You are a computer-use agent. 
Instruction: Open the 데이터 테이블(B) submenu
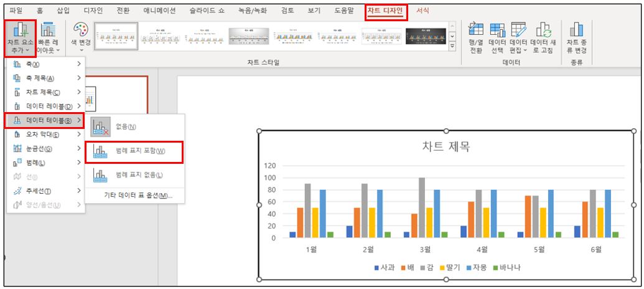click(x=44, y=120)
